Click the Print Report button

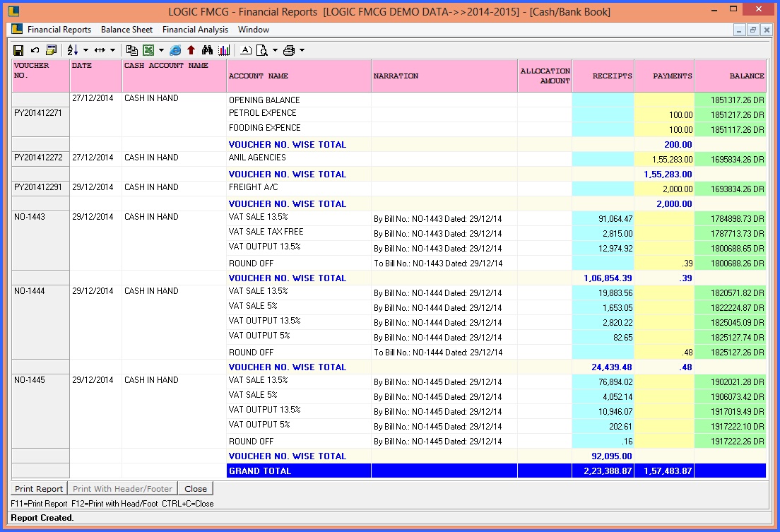39,488
